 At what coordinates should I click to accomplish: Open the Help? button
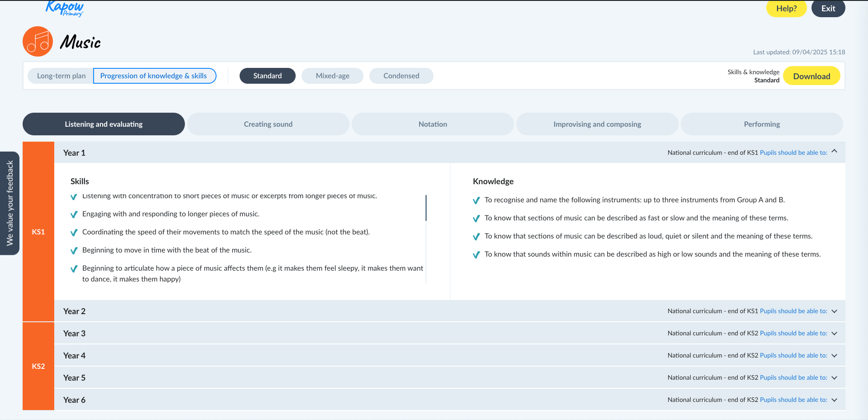pos(786,9)
